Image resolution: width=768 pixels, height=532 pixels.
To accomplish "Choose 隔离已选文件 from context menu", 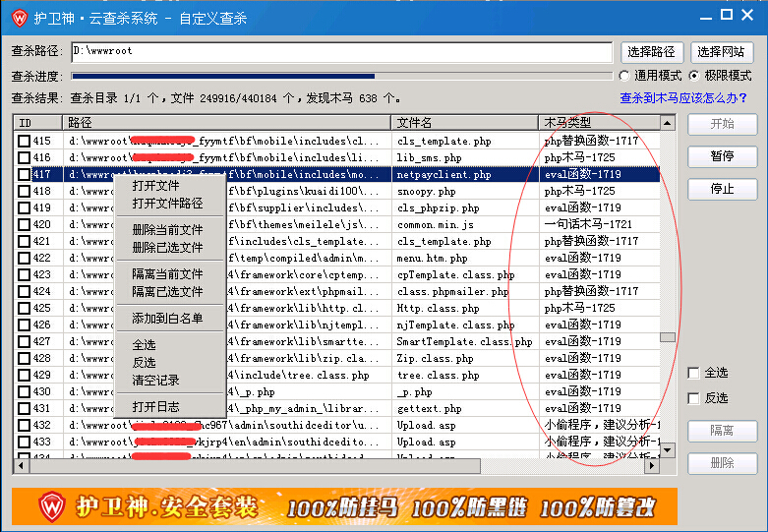I will coord(167,292).
